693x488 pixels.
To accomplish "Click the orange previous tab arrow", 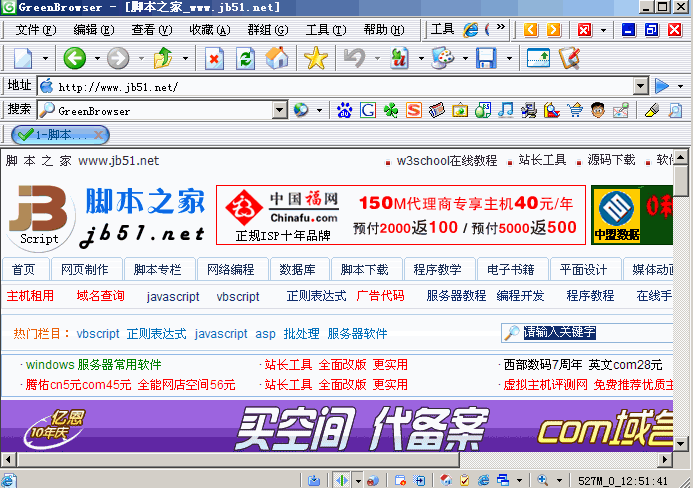I will [531, 30].
